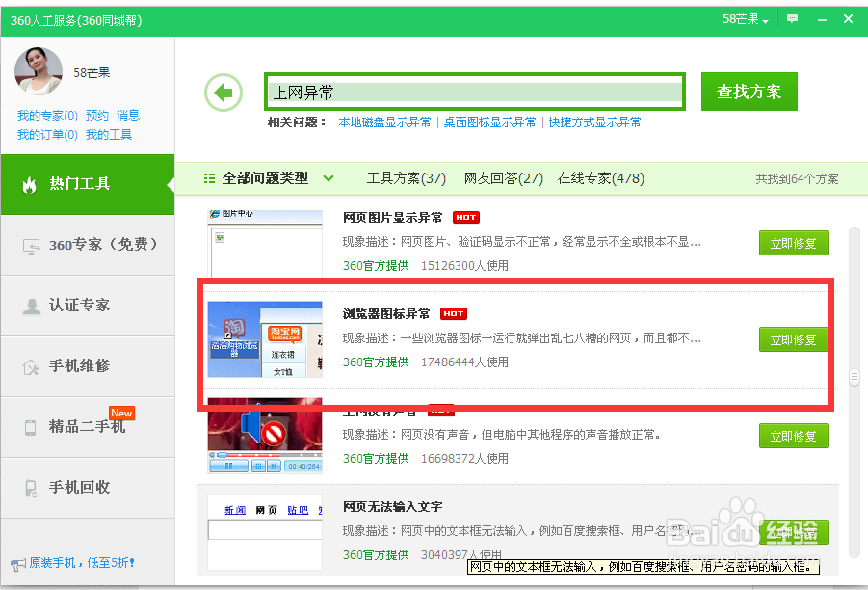Click the New badge on 精品二手机
Image resolution: width=868 pixels, height=590 pixels.
click(121, 413)
